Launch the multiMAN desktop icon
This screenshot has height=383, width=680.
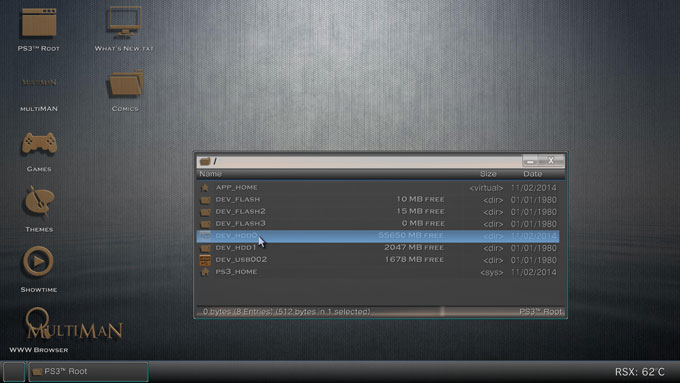point(39,82)
